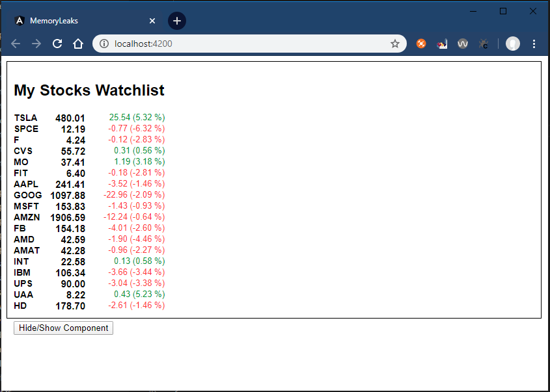Click the MSFT ticker symbol
This screenshot has height=392, width=550.
(x=26, y=206)
